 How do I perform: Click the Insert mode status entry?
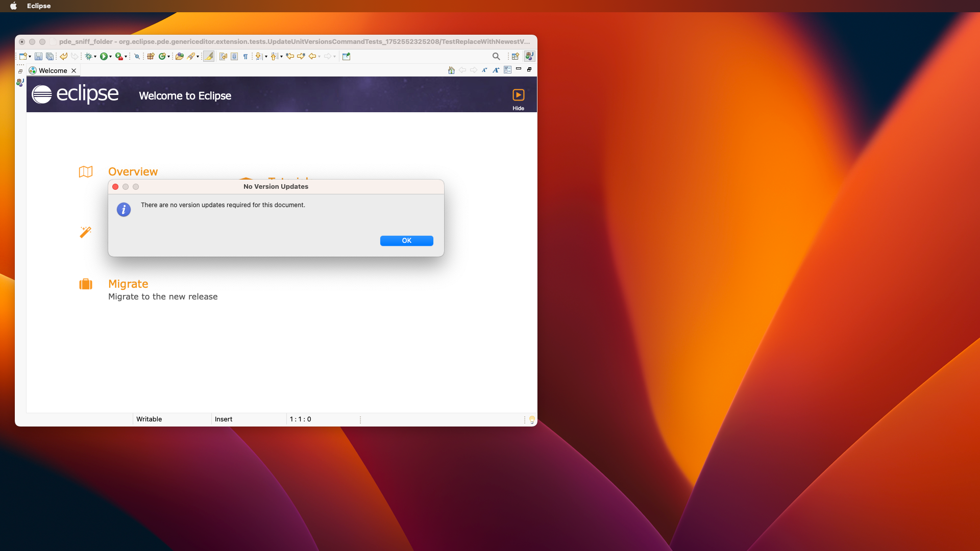(224, 419)
